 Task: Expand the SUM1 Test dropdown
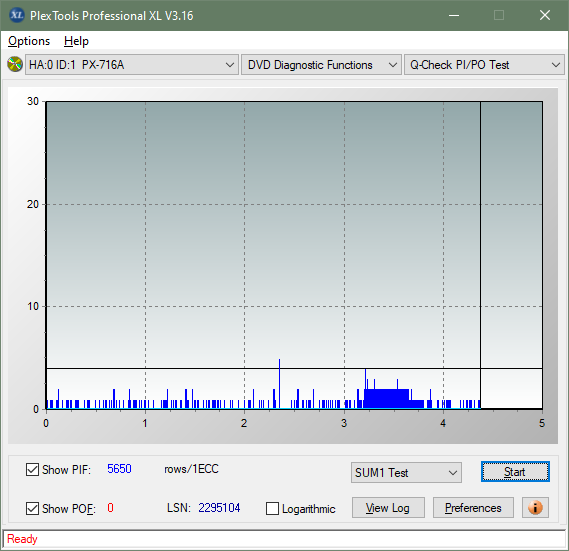tap(406, 473)
